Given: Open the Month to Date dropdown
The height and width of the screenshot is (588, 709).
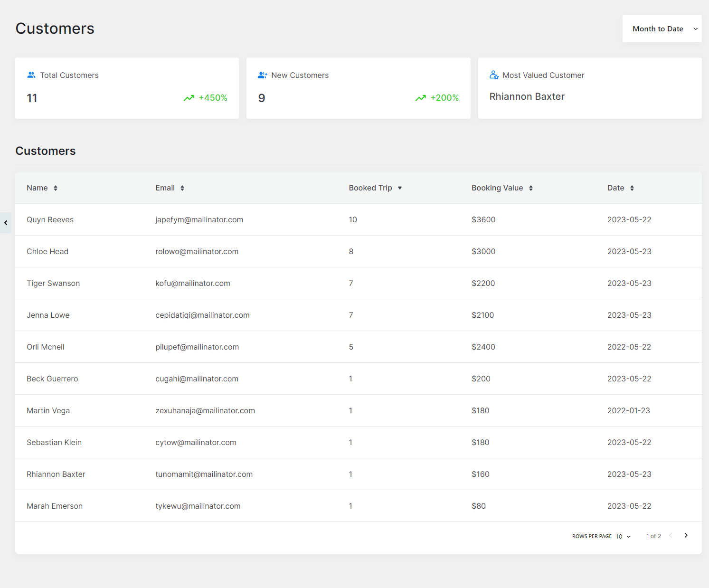Looking at the screenshot, I should [662, 29].
